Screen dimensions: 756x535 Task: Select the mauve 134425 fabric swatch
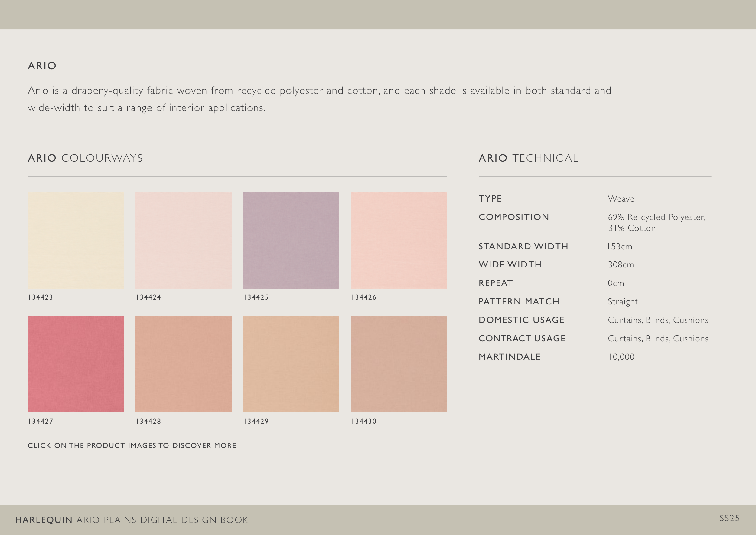point(291,240)
